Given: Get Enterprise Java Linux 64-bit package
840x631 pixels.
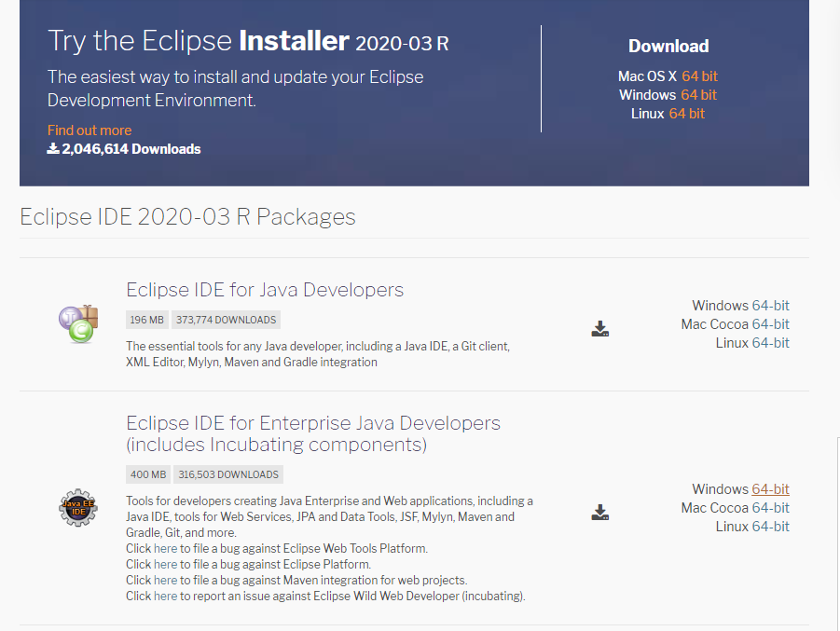Looking at the screenshot, I should 770,527.
